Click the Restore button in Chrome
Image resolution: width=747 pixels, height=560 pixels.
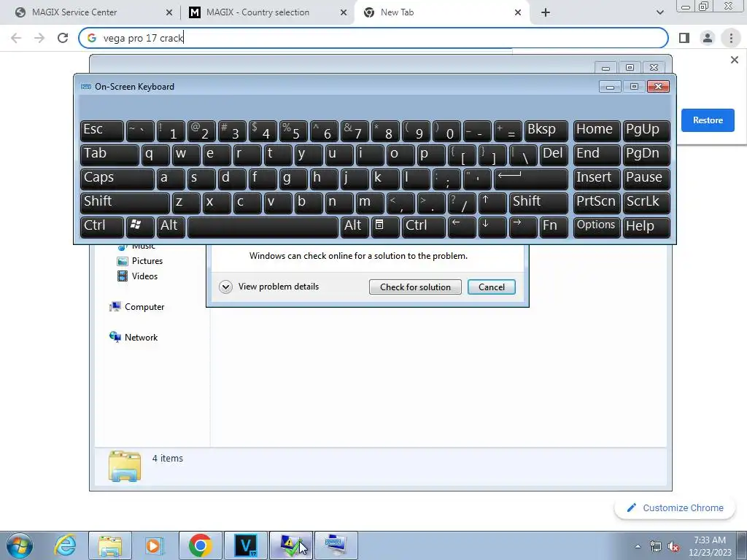coord(708,120)
